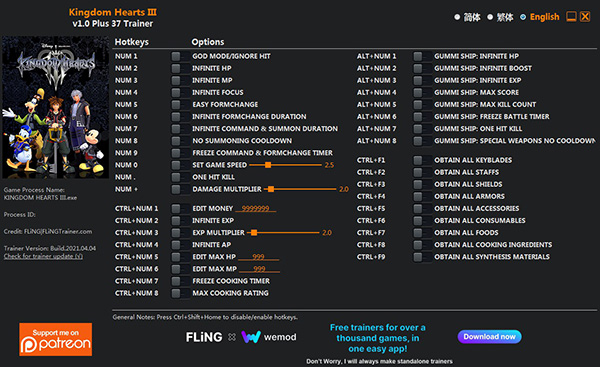Click the Edit Max HP value field
The image size is (600, 367).
(258, 257)
